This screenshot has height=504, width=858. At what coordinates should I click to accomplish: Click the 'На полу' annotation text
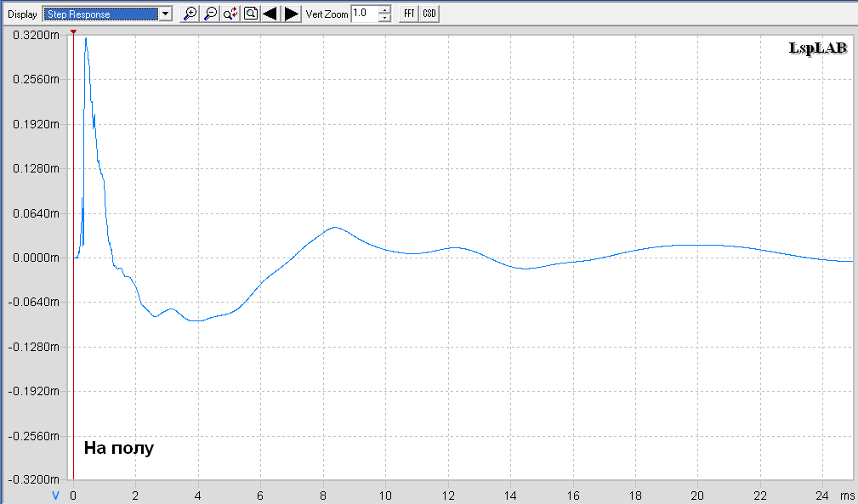click(119, 448)
